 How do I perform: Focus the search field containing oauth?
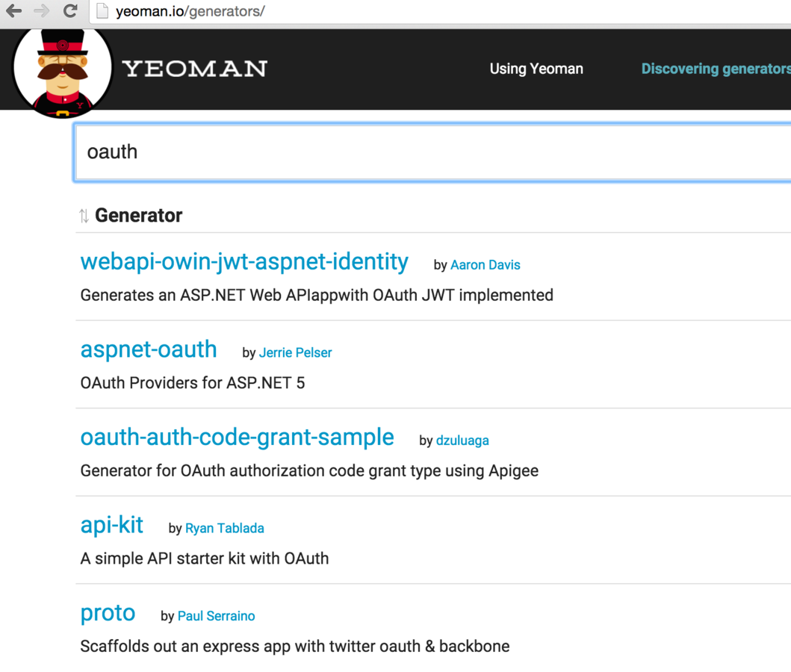click(432, 152)
